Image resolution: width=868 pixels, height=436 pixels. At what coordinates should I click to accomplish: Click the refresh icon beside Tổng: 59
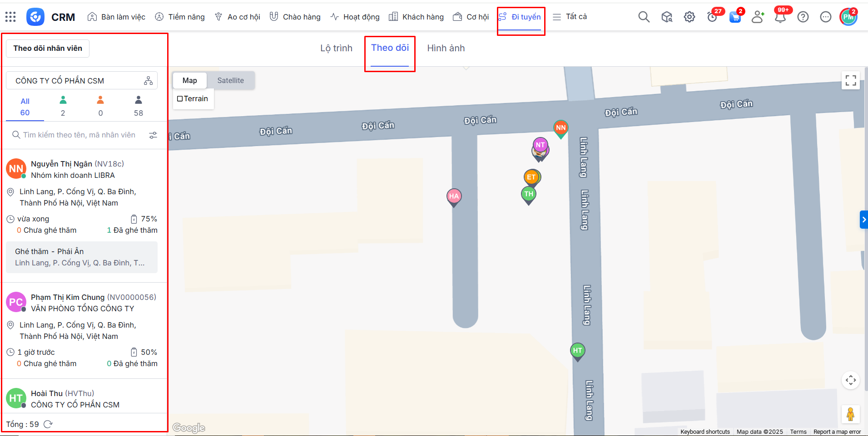(48, 424)
